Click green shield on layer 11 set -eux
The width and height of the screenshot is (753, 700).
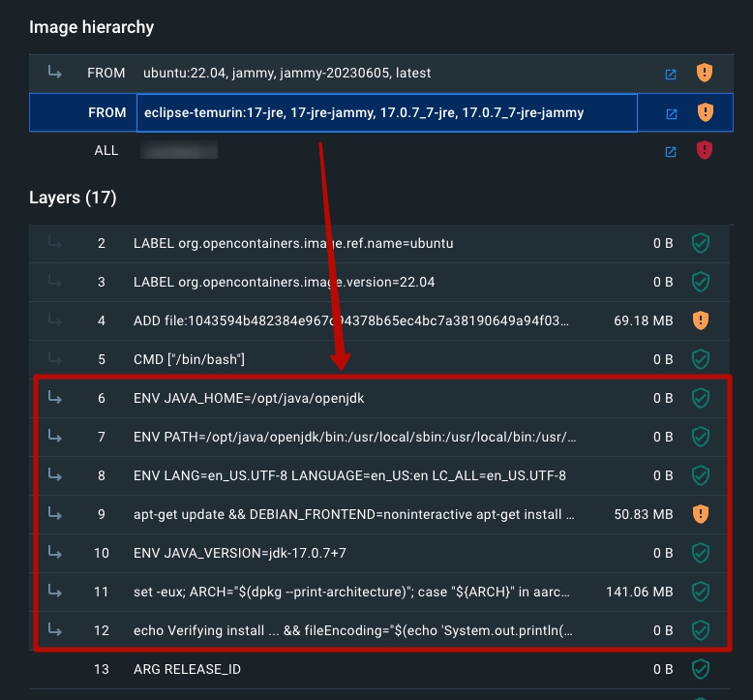pyautogui.click(x=701, y=592)
